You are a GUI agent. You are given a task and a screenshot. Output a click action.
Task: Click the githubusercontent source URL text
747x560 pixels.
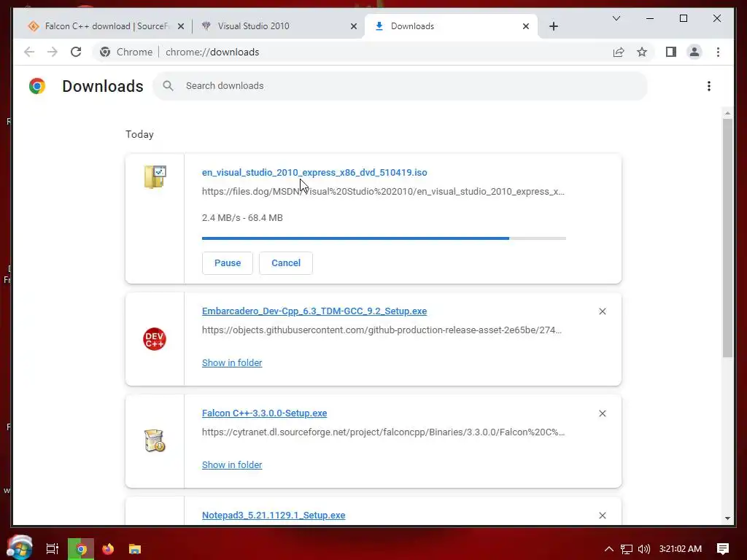(382, 330)
